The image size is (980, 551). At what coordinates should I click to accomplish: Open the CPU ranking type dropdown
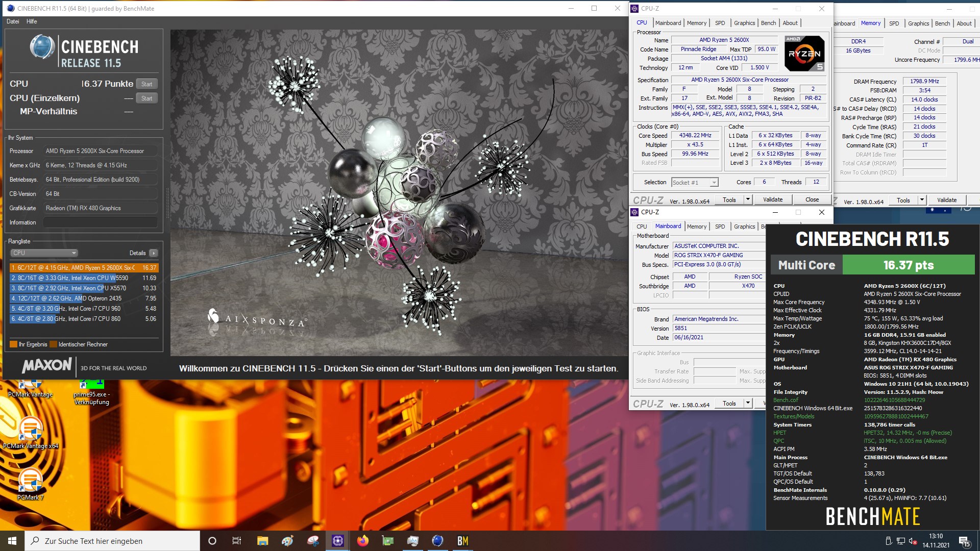pos(44,253)
